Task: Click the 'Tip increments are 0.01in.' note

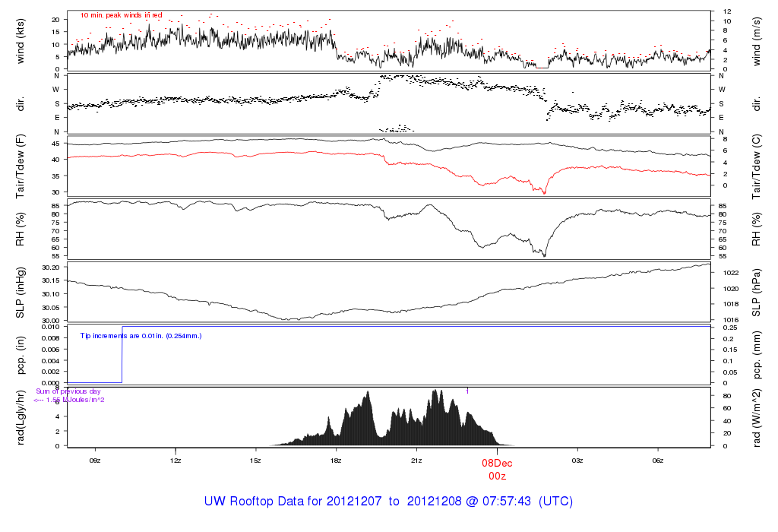Action: (x=141, y=335)
